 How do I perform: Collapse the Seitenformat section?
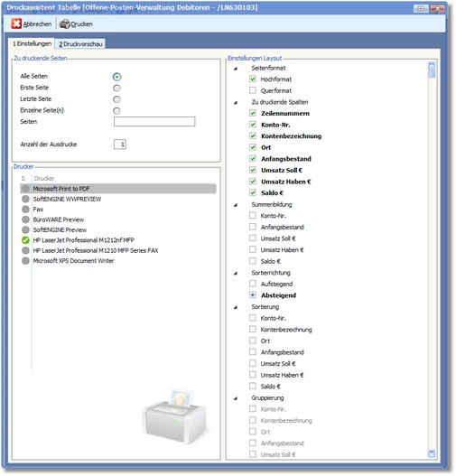(236, 69)
